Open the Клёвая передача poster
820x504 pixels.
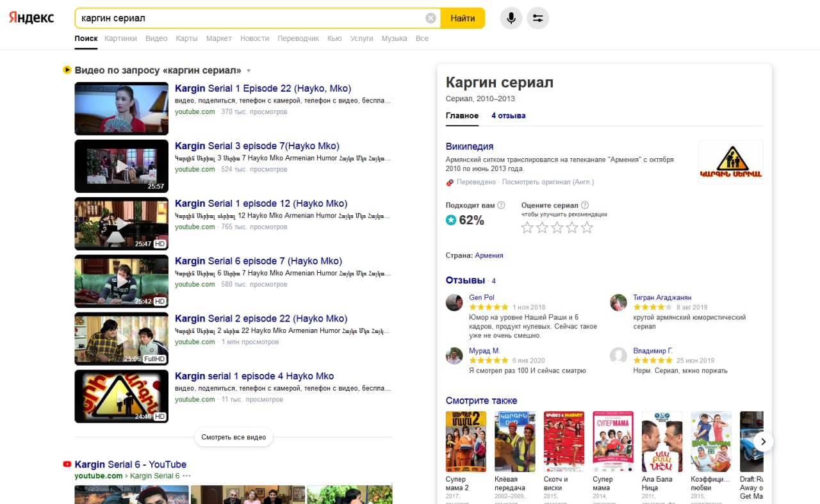[x=515, y=441]
